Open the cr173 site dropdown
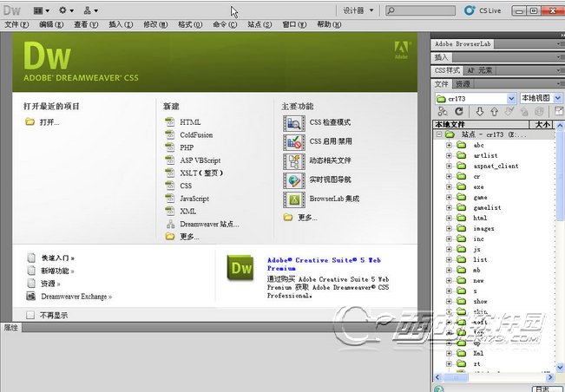Viewport: 565px width, 392px height. click(x=511, y=98)
